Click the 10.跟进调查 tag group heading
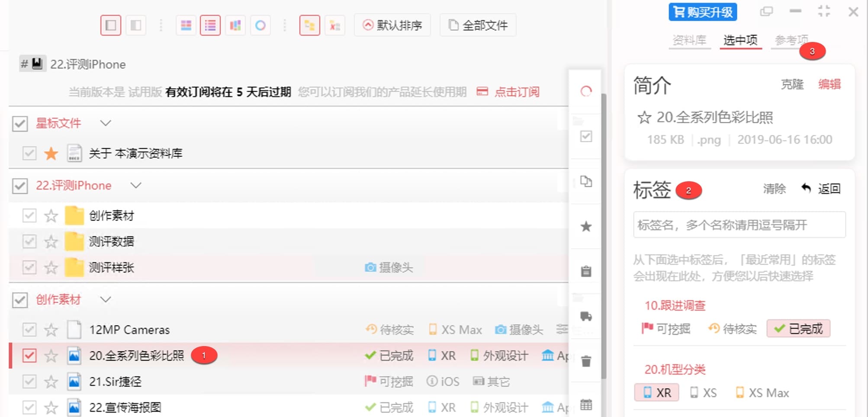Viewport: 868px width, 417px height. click(x=675, y=306)
